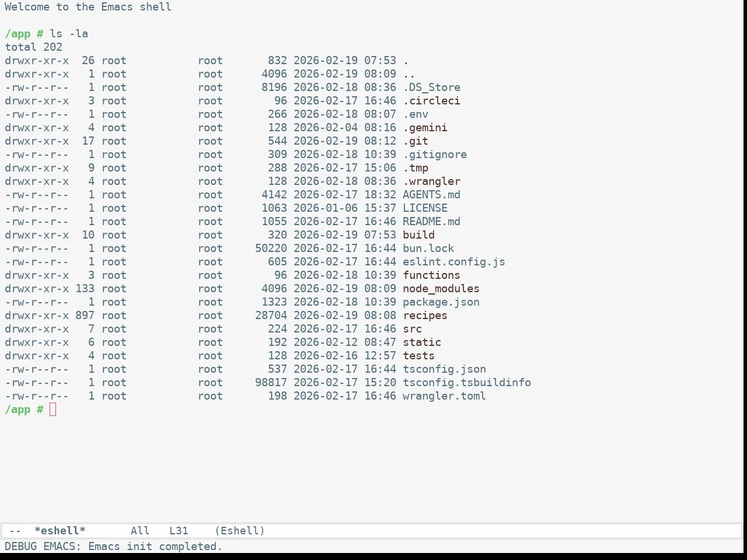Click the eslint.config.js file name
Image resolution: width=747 pixels, height=560 pixels.
click(454, 262)
